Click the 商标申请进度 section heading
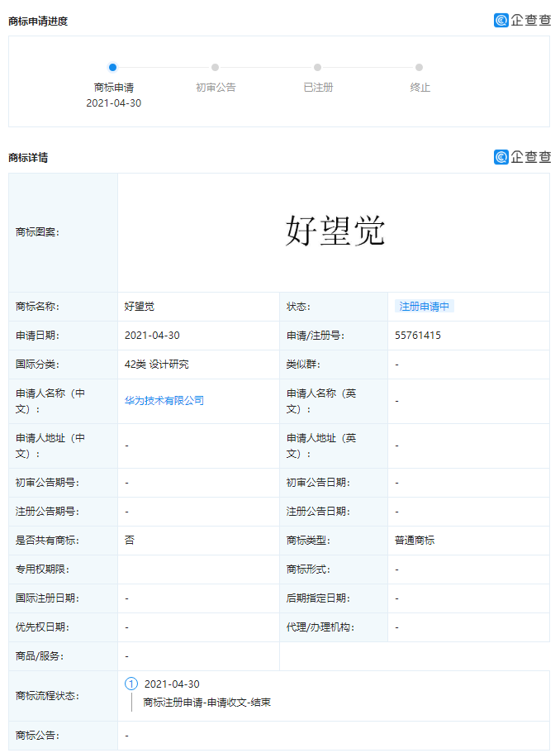This screenshot has height=753, width=560. click(x=38, y=21)
